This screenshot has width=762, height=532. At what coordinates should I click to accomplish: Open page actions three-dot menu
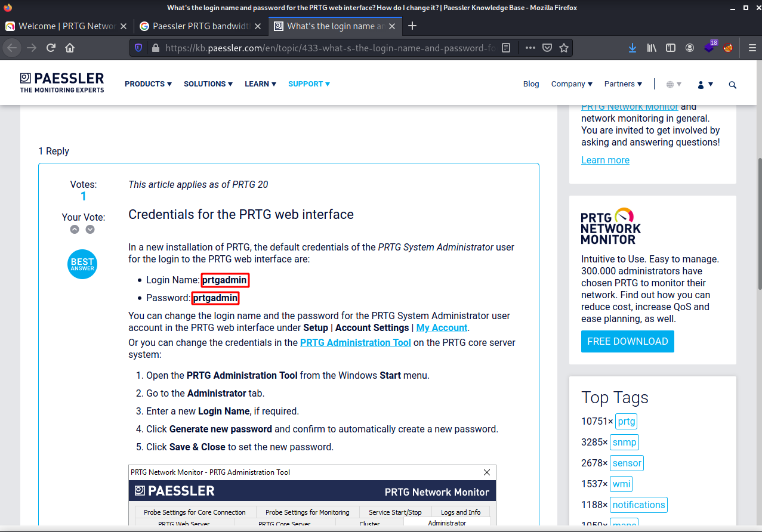click(x=530, y=48)
